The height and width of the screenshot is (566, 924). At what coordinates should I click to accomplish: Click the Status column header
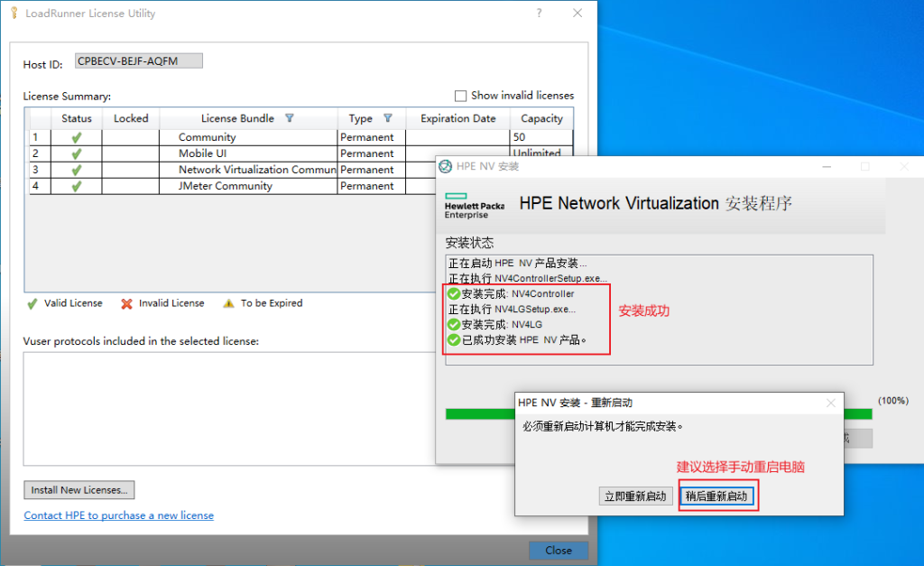tap(77, 118)
